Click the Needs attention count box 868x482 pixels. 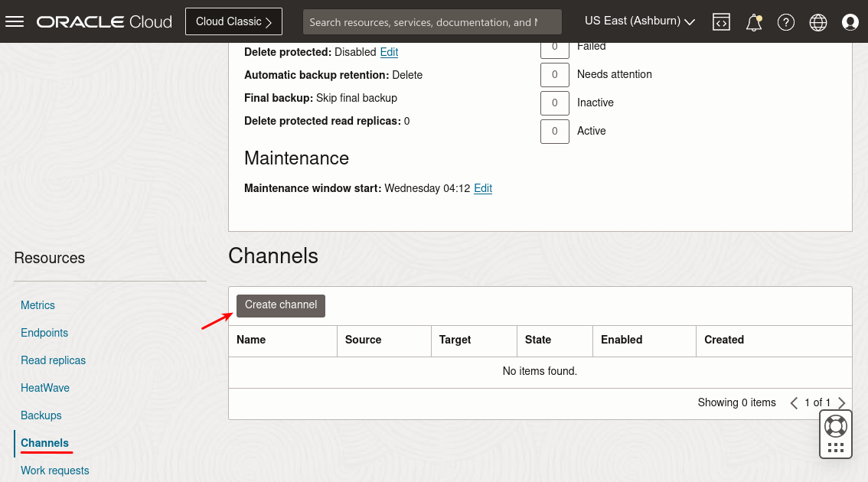(555, 75)
